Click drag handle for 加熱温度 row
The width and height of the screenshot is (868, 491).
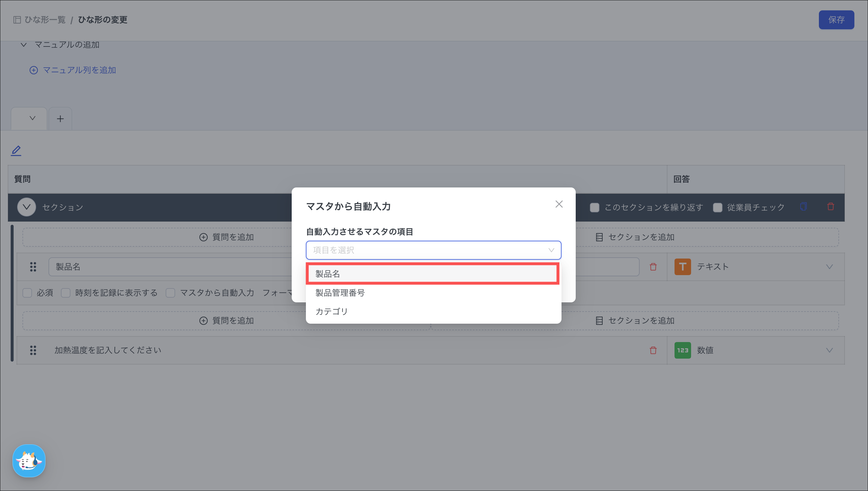[33, 350]
